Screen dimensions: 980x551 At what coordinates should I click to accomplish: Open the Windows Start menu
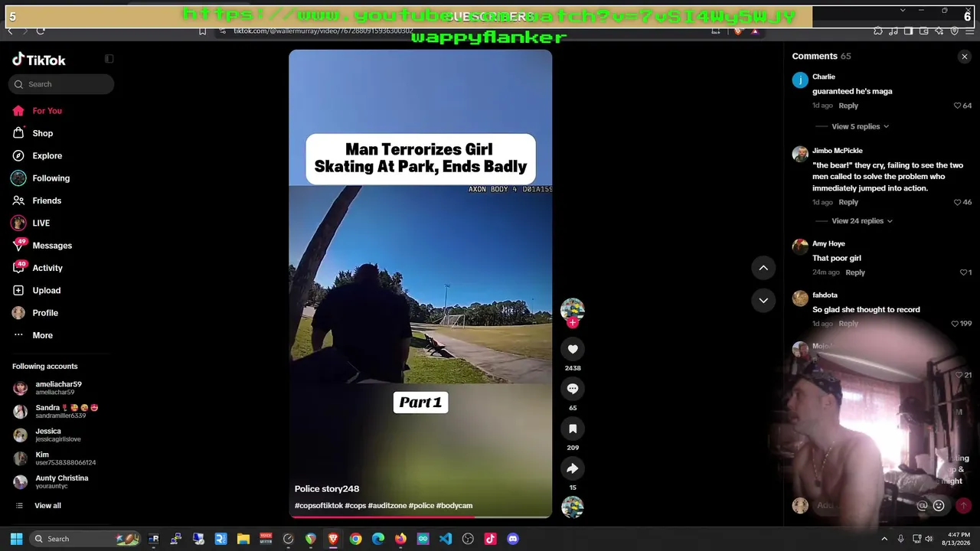coord(16,539)
